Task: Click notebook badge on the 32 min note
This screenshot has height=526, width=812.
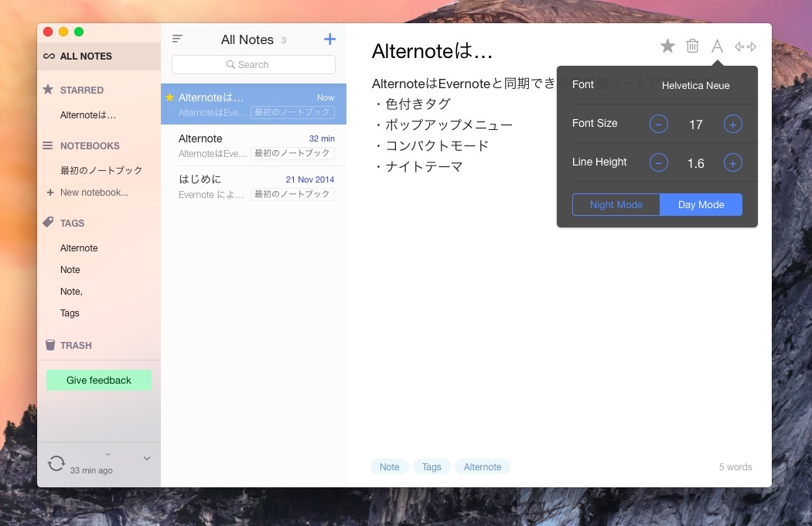Action: pyautogui.click(x=292, y=153)
